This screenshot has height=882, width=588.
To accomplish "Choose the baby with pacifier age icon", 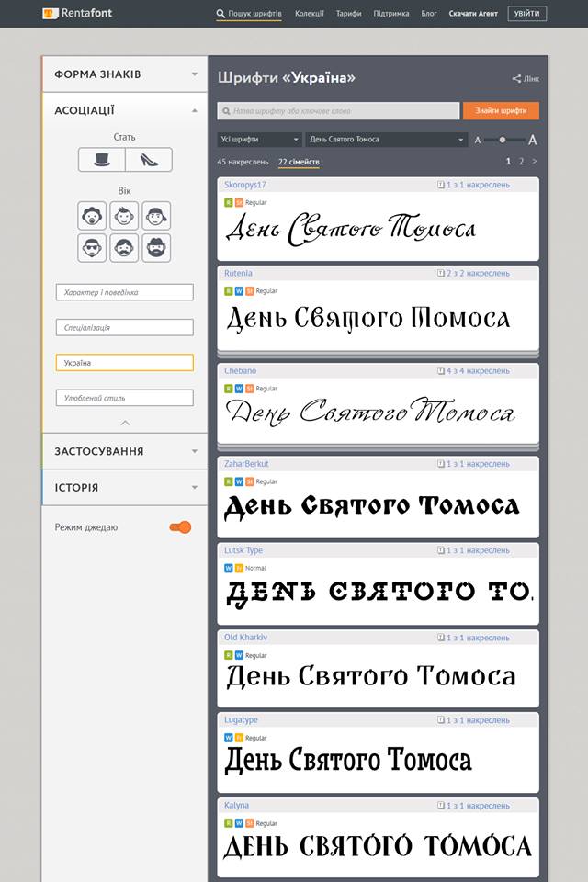I will [92, 216].
